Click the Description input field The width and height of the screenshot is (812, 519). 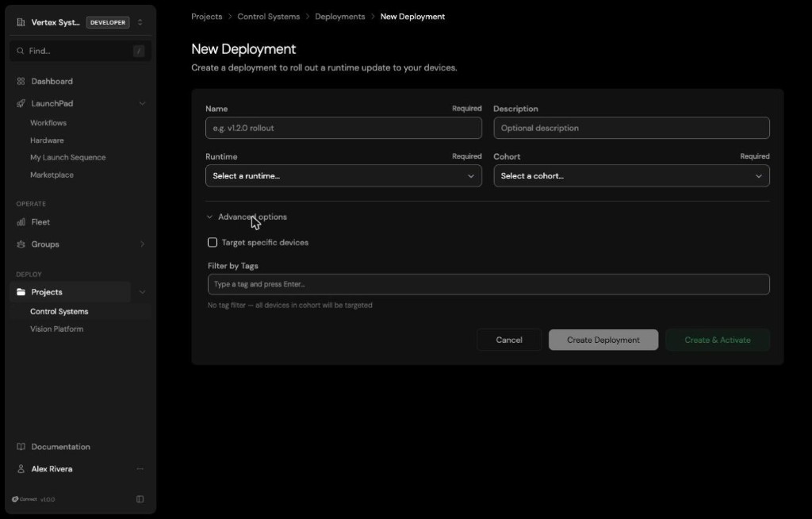[x=631, y=128]
